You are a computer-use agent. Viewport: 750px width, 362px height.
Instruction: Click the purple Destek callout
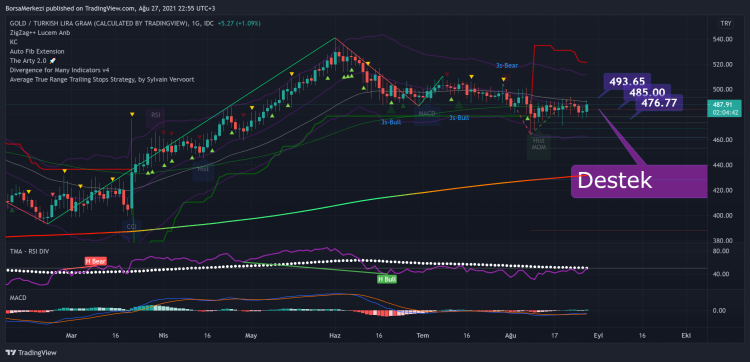(x=639, y=181)
